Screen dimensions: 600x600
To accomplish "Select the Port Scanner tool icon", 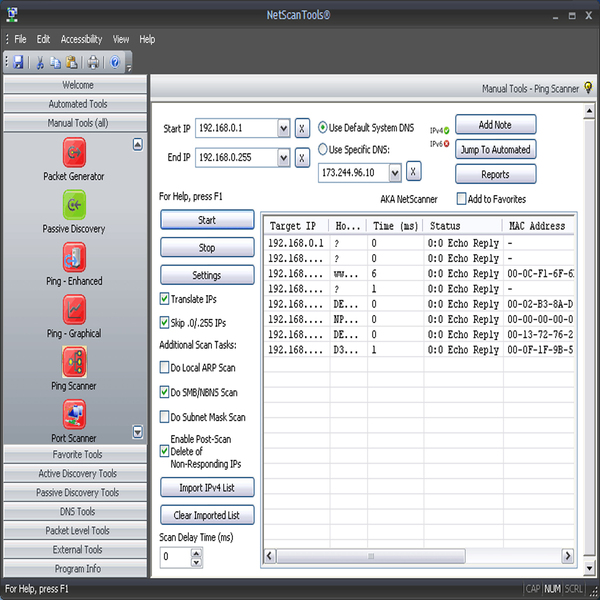I will point(74,413).
